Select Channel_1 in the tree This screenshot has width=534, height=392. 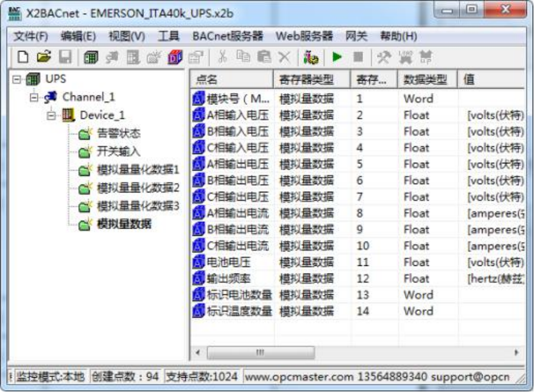(x=89, y=97)
